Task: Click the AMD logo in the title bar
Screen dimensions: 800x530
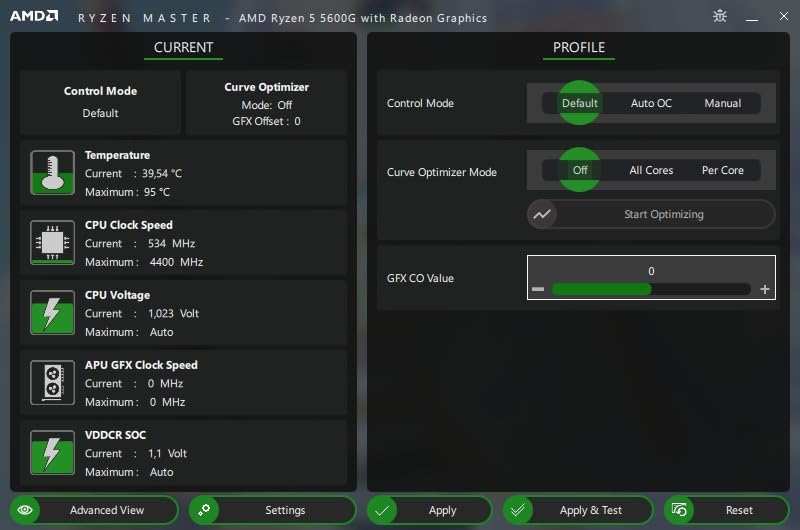Action: coord(34,16)
